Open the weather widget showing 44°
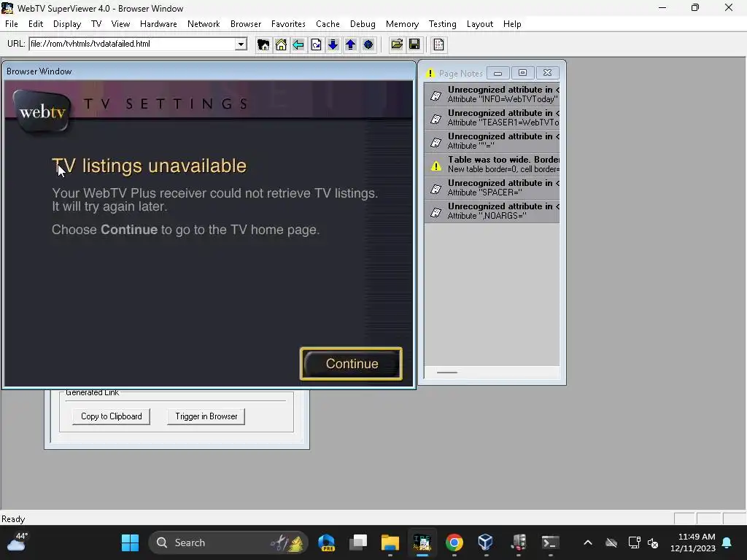 click(x=16, y=542)
